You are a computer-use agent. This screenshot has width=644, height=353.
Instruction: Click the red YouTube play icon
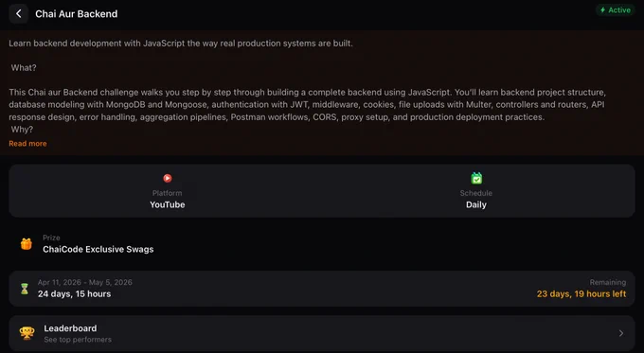168,178
